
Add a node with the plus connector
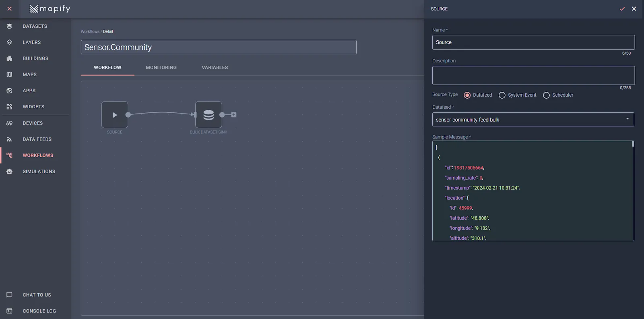tap(234, 115)
